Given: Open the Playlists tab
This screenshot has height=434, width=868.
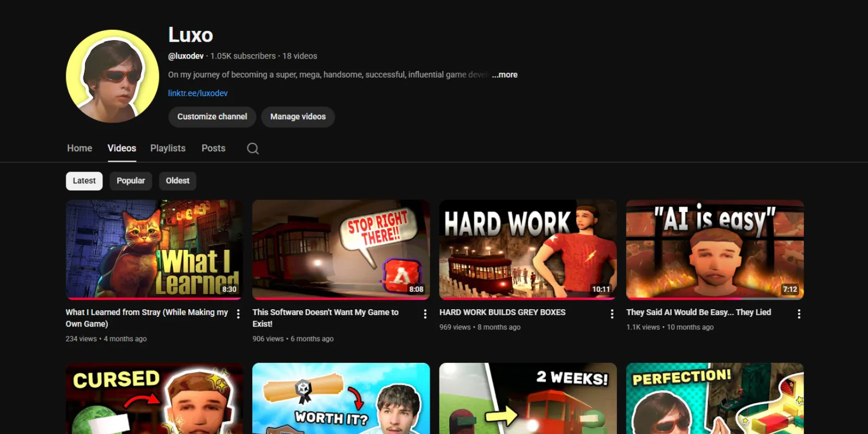Looking at the screenshot, I should tap(168, 148).
